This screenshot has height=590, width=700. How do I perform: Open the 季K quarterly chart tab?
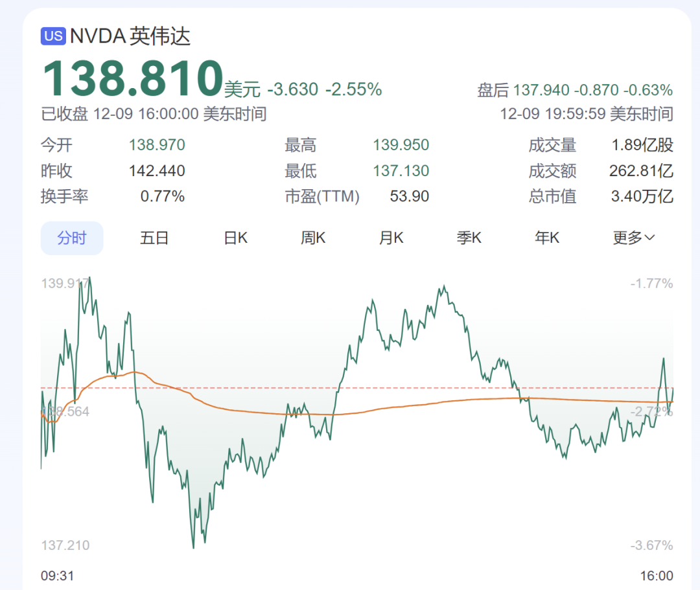click(x=469, y=238)
